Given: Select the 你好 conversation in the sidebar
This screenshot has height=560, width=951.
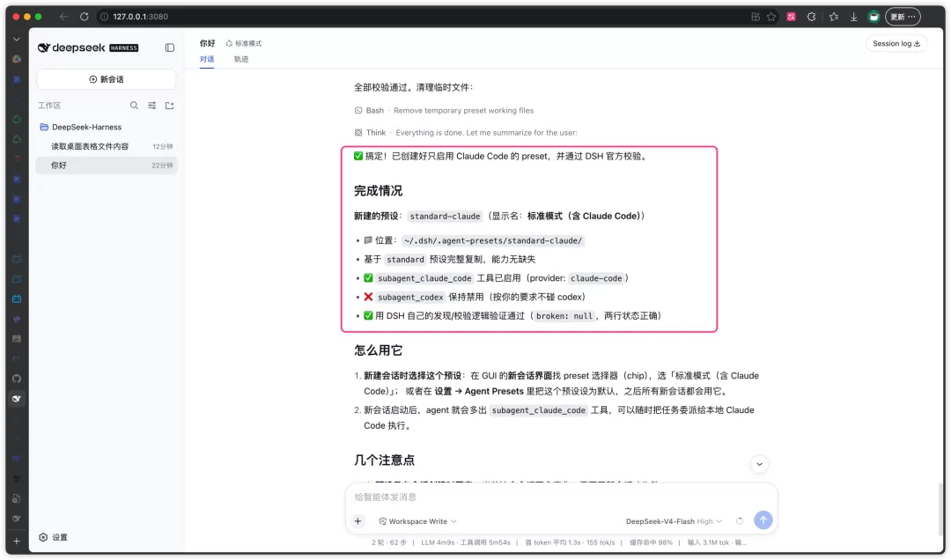Looking at the screenshot, I should (x=107, y=165).
